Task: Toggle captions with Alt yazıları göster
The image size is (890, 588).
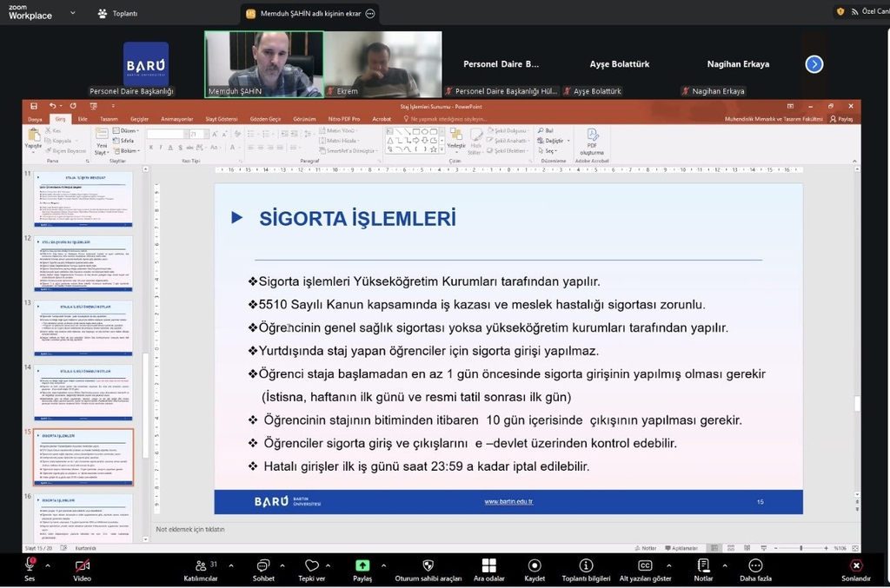Action: tap(645, 565)
